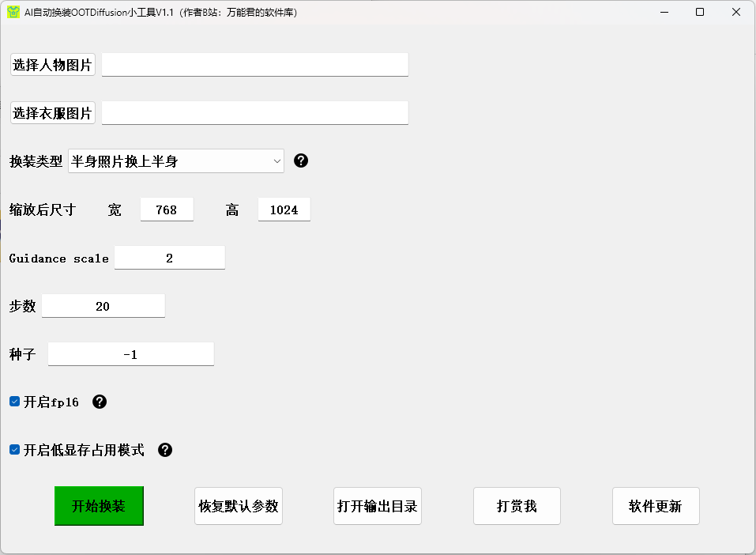Click the app shirt icon in title bar
Viewport: 756px width, 555px height.
click(13, 12)
